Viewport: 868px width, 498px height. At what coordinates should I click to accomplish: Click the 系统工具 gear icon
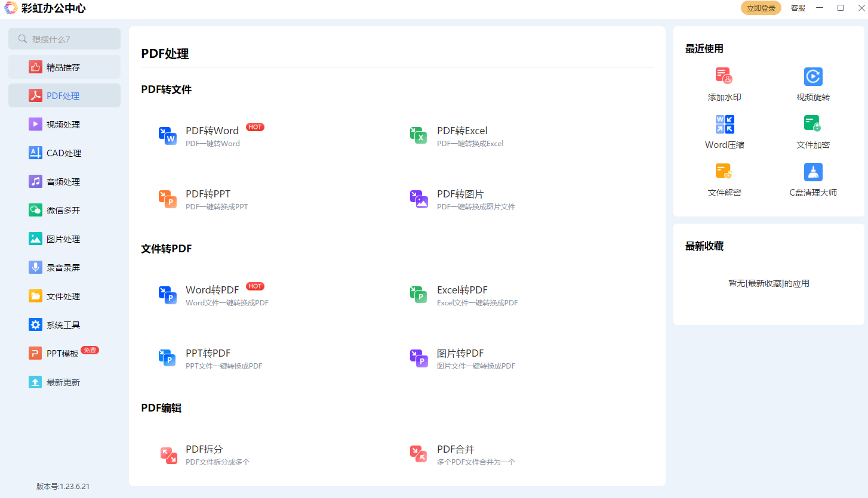35,325
